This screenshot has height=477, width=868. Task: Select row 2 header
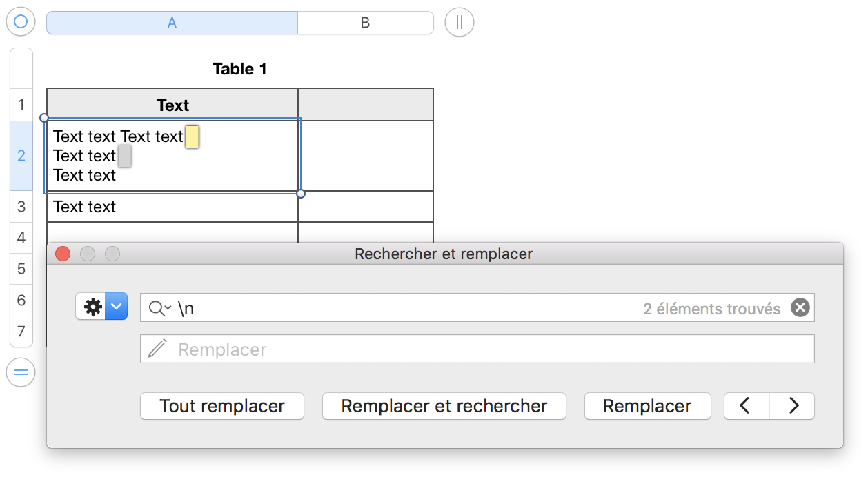coord(21,156)
